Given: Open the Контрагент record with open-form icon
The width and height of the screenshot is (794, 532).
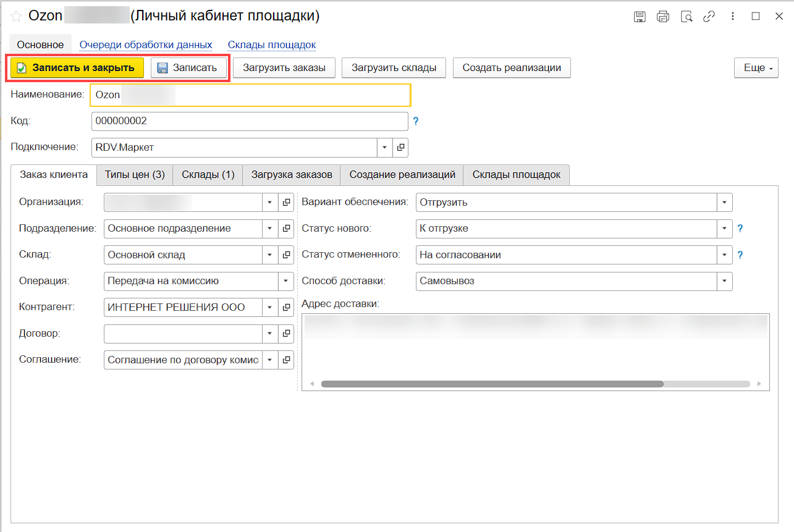Looking at the screenshot, I should tap(286, 307).
